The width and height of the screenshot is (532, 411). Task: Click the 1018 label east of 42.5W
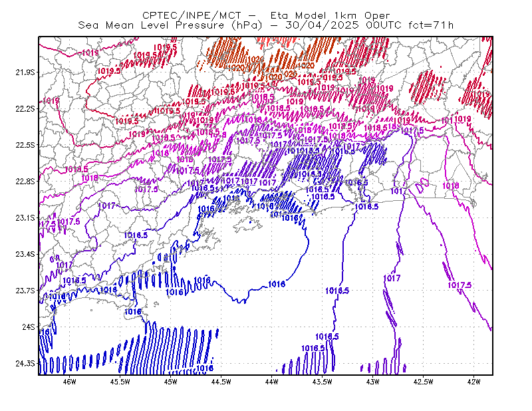pyautogui.click(x=451, y=186)
